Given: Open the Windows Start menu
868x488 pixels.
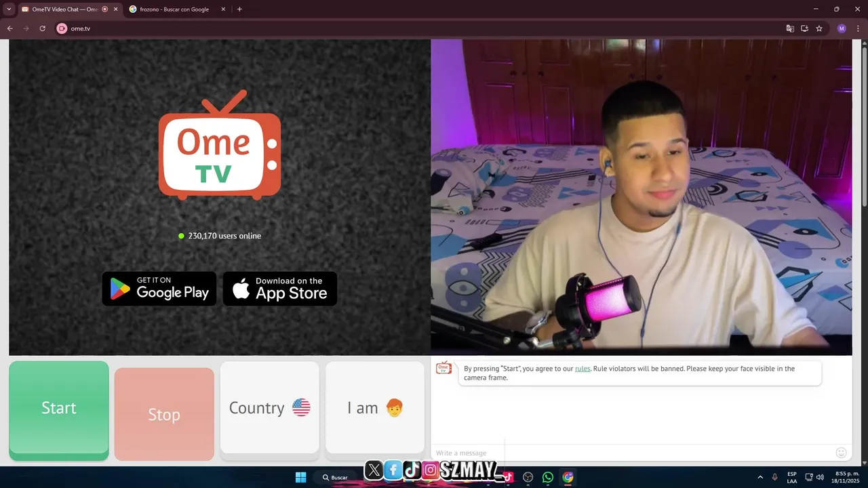Looking at the screenshot, I should click(300, 477).
